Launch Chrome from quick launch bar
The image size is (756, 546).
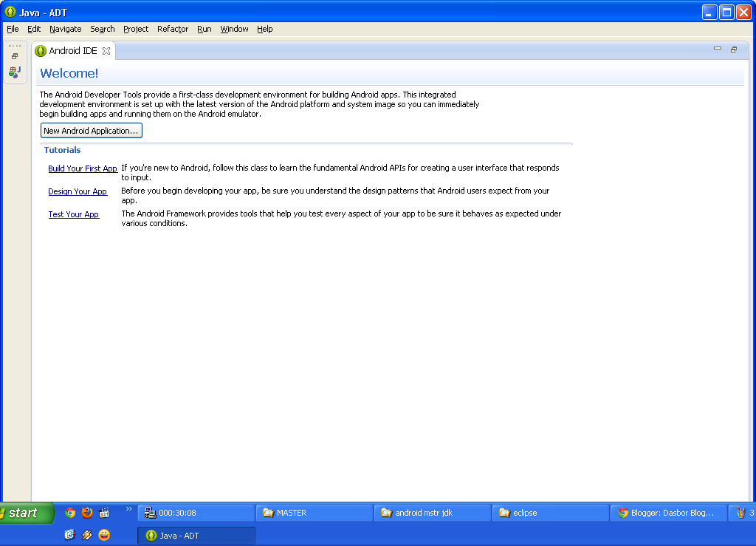(x=70, y=513)
